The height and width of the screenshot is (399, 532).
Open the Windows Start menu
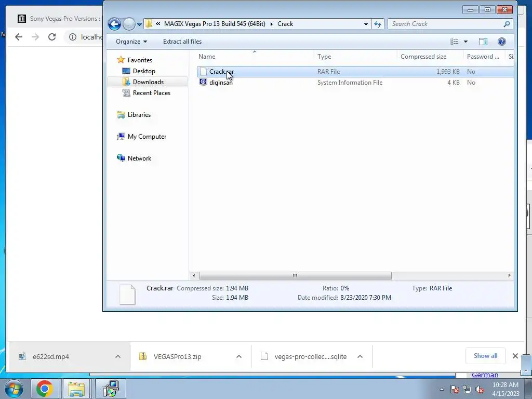click(x=14, y=389)
